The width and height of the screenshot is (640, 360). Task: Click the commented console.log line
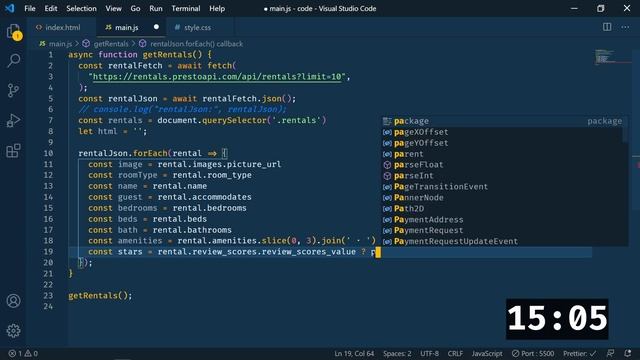(x=183, y=109)
